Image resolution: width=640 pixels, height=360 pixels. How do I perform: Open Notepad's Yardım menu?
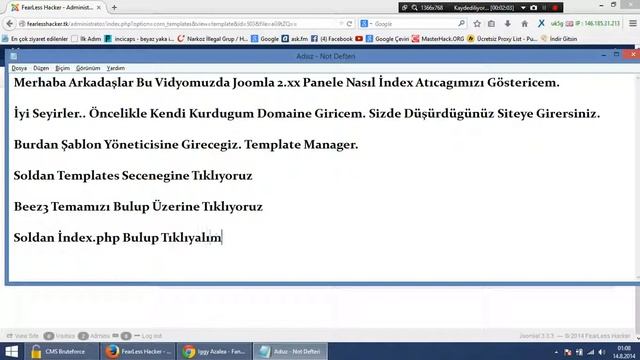coord(116,68)
